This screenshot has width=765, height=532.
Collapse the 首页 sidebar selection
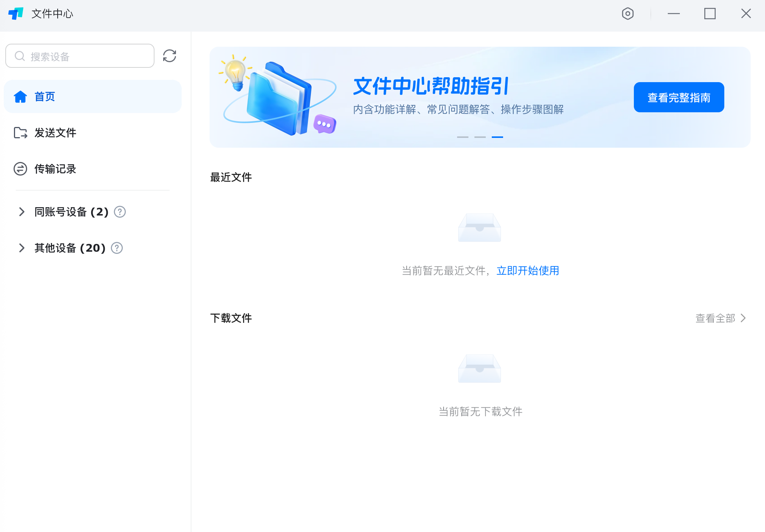tap(44, 96)
